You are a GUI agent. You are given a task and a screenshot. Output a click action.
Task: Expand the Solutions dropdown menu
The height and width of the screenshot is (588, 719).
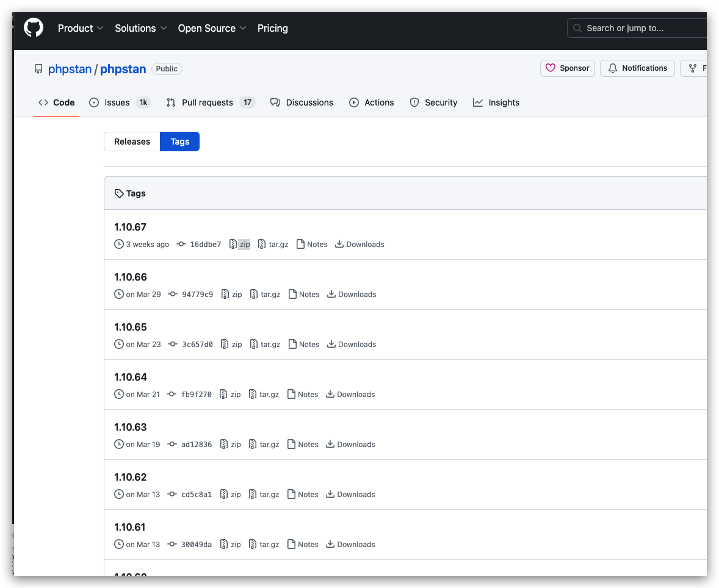click(x=140, y=29)
